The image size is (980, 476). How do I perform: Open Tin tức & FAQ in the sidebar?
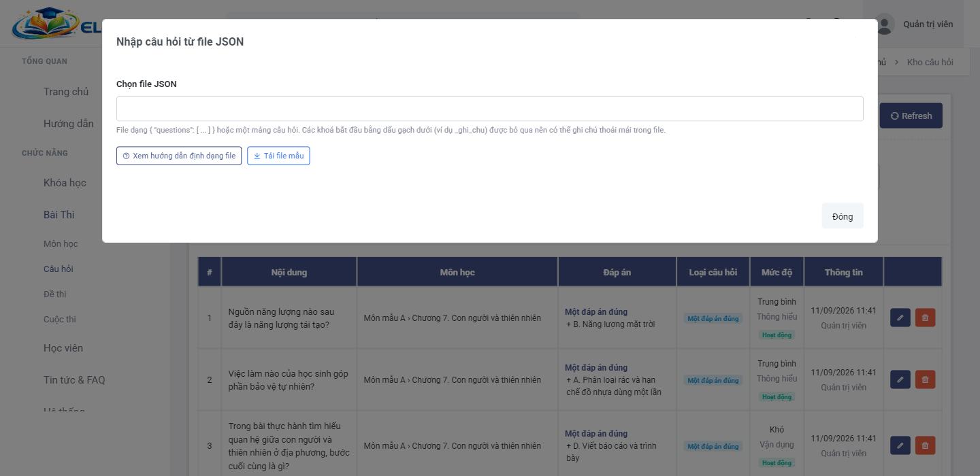pos(74,380)
